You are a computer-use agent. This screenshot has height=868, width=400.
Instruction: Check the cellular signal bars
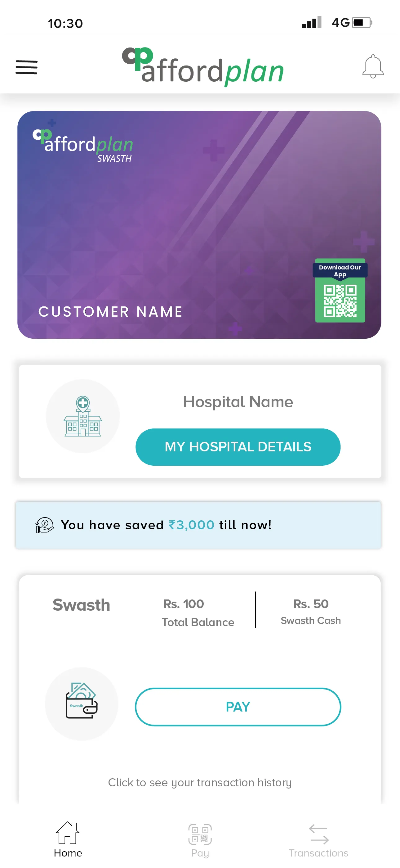click(x=311, y=23)
